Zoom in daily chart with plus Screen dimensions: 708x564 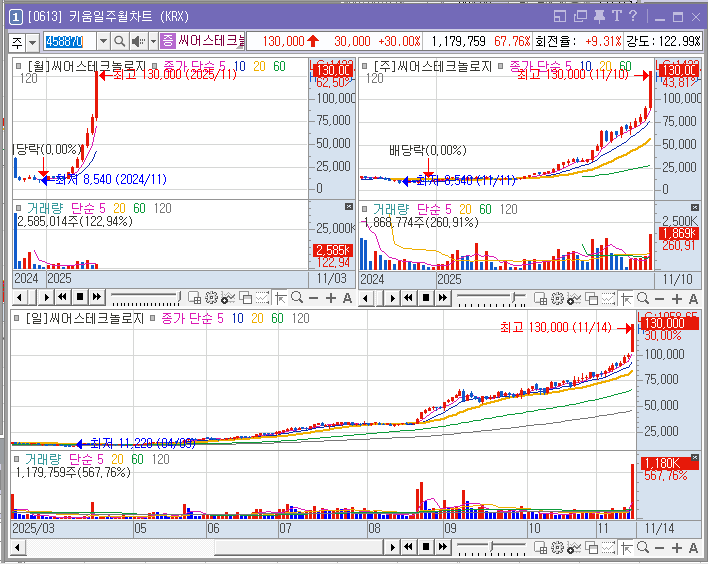(x=676, y=548)
